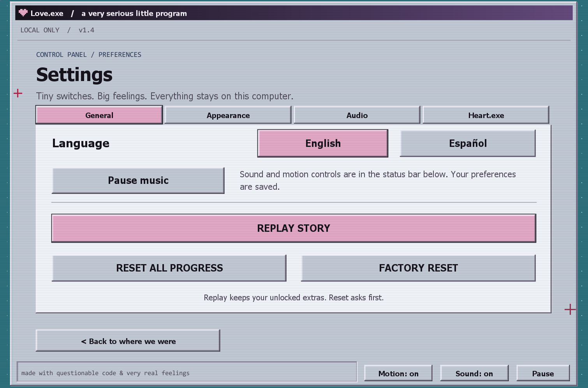Select English as the language
588x388 pixels.
point(323,143)
